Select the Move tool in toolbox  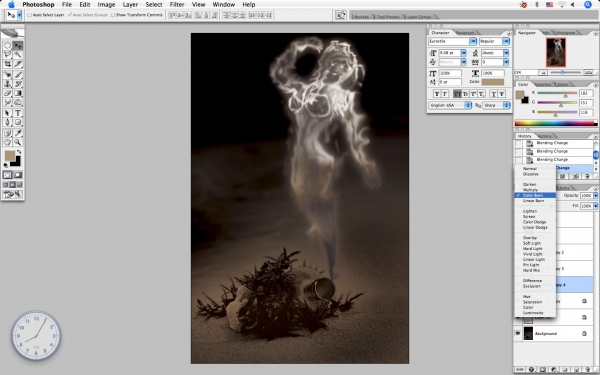coord(18,46)
